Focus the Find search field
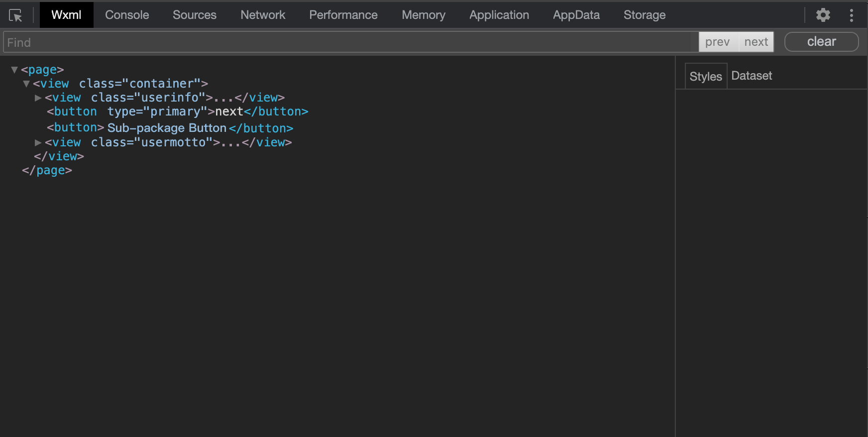 (348, 42)
